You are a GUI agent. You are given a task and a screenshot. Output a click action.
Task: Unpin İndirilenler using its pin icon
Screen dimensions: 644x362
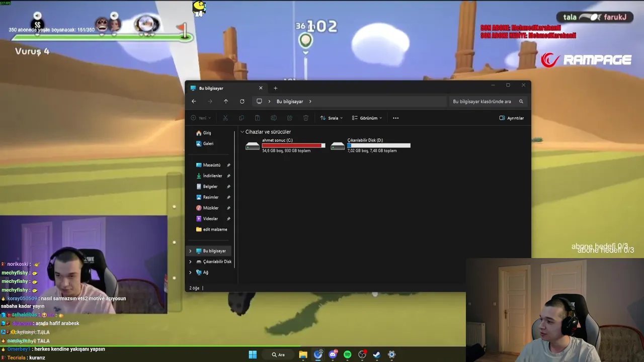[x=228, y=176]
